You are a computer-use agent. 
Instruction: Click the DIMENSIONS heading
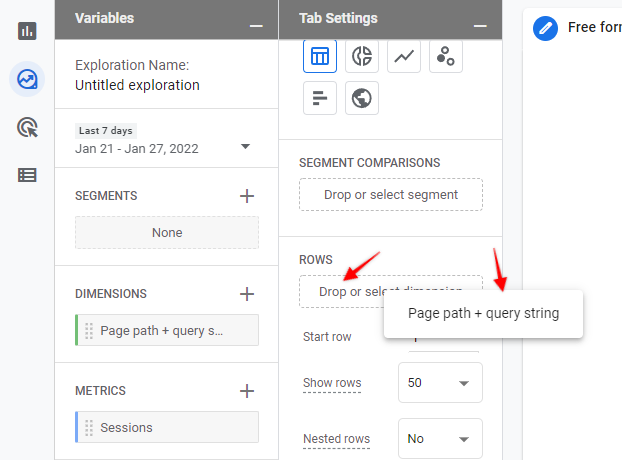click(x=111, y=293)
